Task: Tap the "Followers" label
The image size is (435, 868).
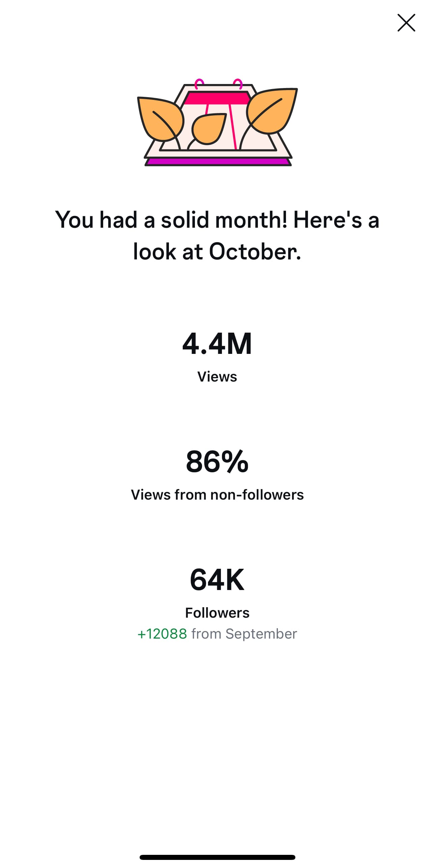Action: tap(217, 613)
